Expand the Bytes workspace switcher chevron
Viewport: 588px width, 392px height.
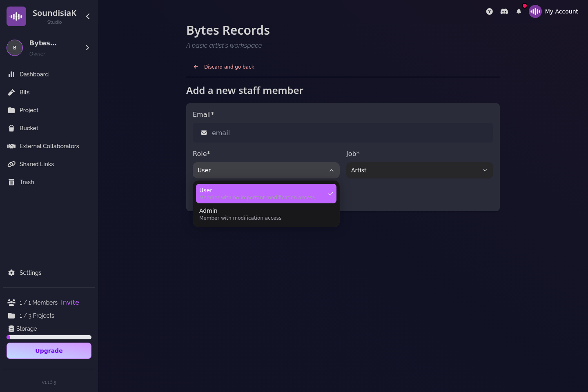click(87, 48)
